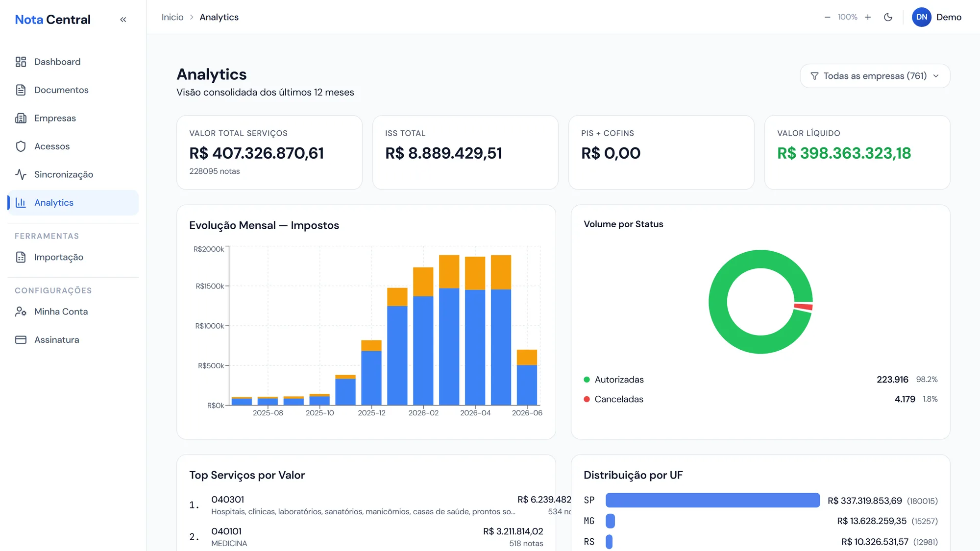This screenshot has height=551, width=980.
Task: Click the SP distribution bar
Action: click(x=712, y=500)
